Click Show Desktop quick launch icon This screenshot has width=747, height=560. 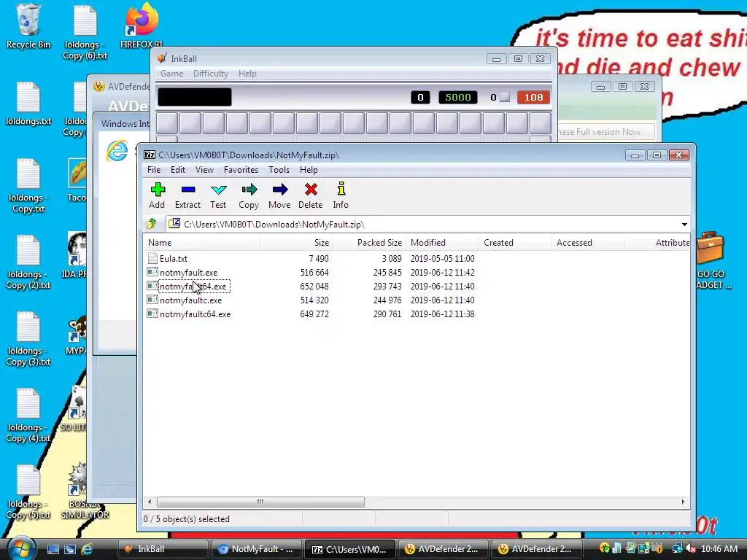click(53, 549)
